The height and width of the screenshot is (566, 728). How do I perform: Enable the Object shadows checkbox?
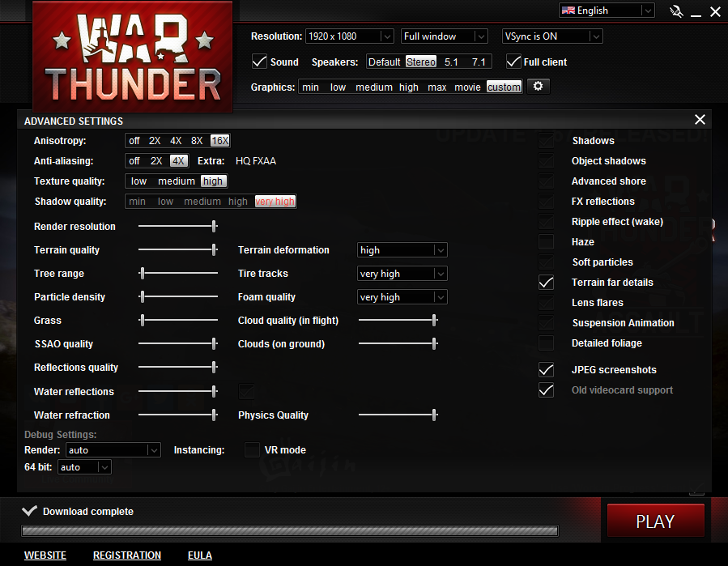click(546, 160)
